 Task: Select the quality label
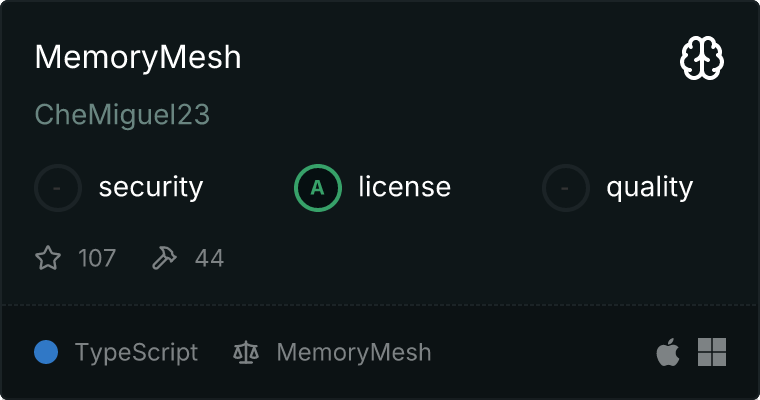649,187
